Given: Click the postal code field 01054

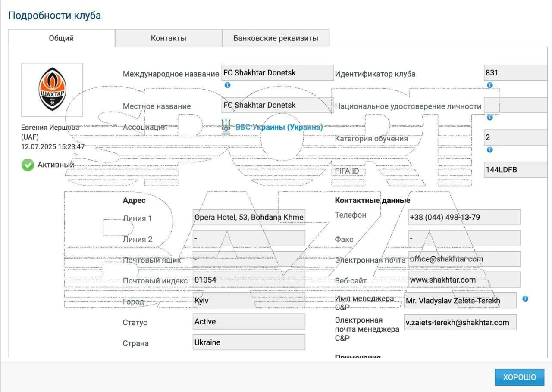Looking at the screenshot, I should tap(249, 280).
